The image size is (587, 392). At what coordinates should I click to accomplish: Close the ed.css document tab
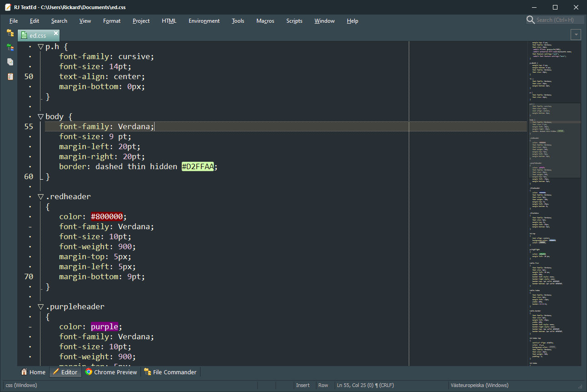(x=56, y=33)
